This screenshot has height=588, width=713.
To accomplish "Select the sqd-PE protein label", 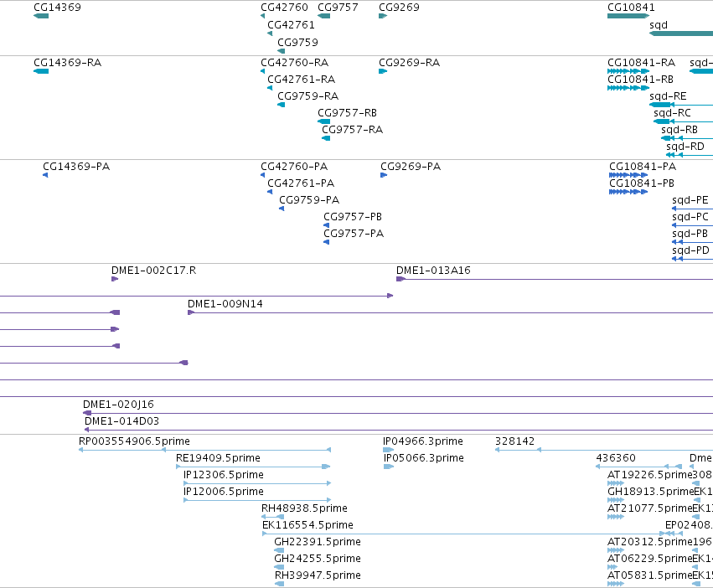I will tap(690, 200).
